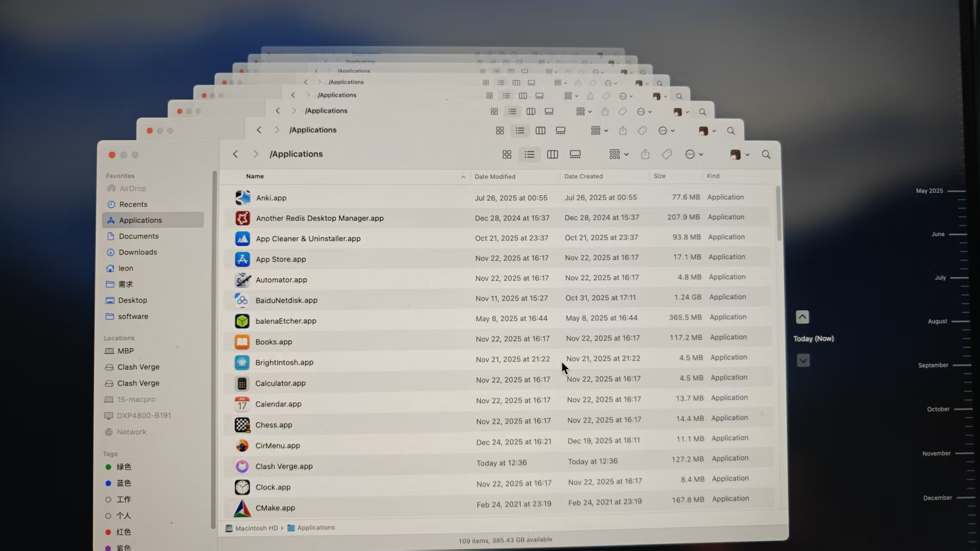Screen dimensions: 980x551
Task: Select the balenaEtcher.app icon
Action: pos(242,321)
